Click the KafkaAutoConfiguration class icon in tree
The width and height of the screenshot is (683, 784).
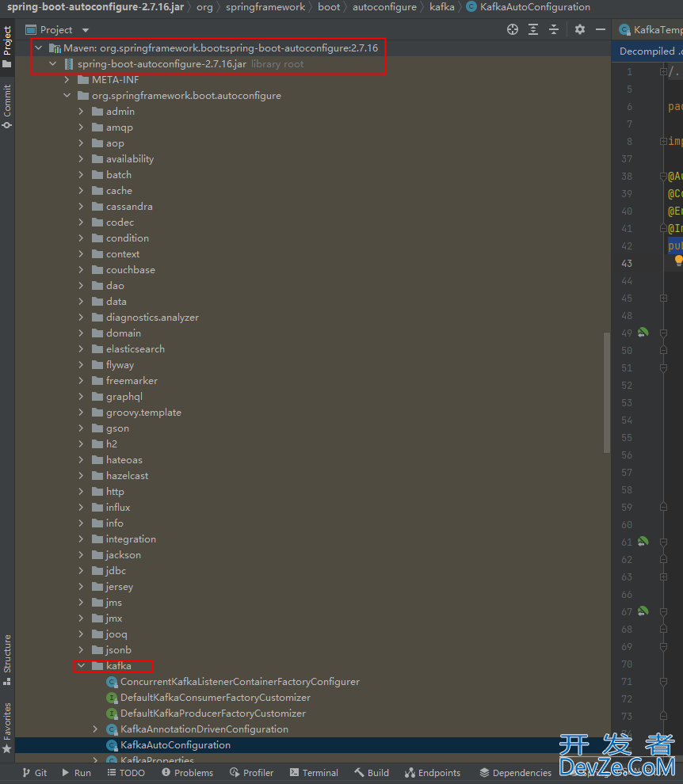[112, 745]
